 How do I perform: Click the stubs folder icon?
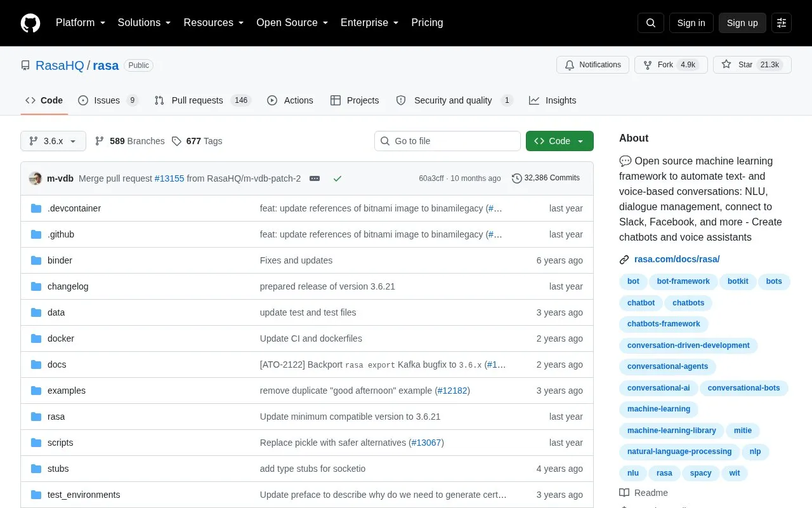36,469
